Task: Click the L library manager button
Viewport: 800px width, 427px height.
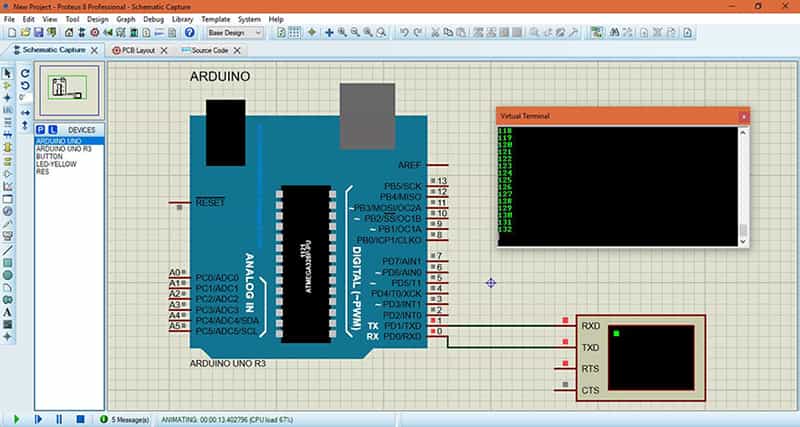Action: tap(53, 130)
